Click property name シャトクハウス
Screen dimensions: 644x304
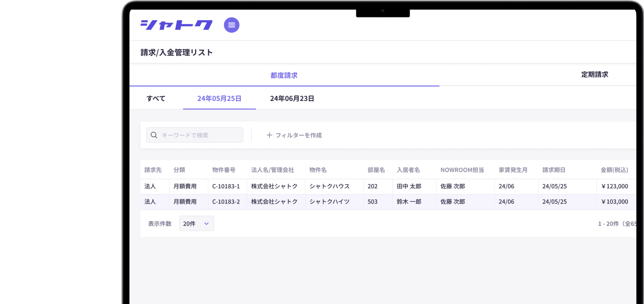coord(329,186)
